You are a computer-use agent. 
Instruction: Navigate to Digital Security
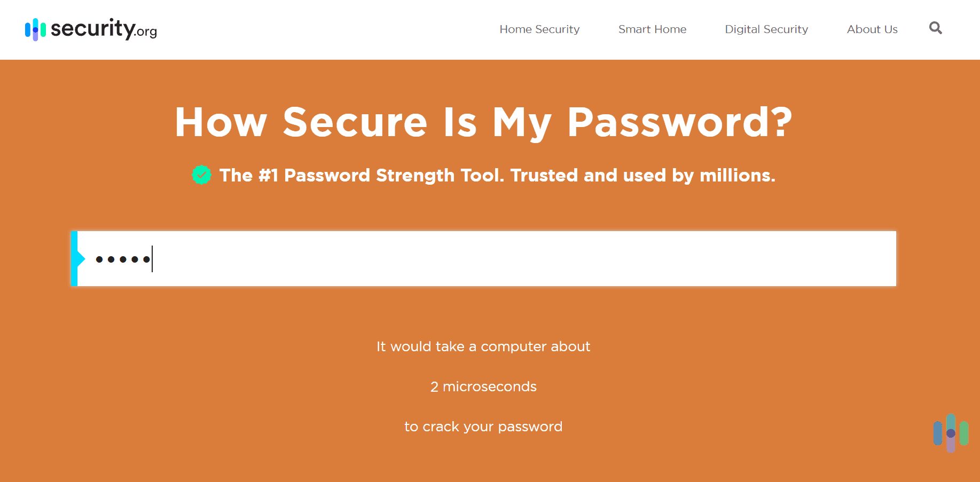766,29
